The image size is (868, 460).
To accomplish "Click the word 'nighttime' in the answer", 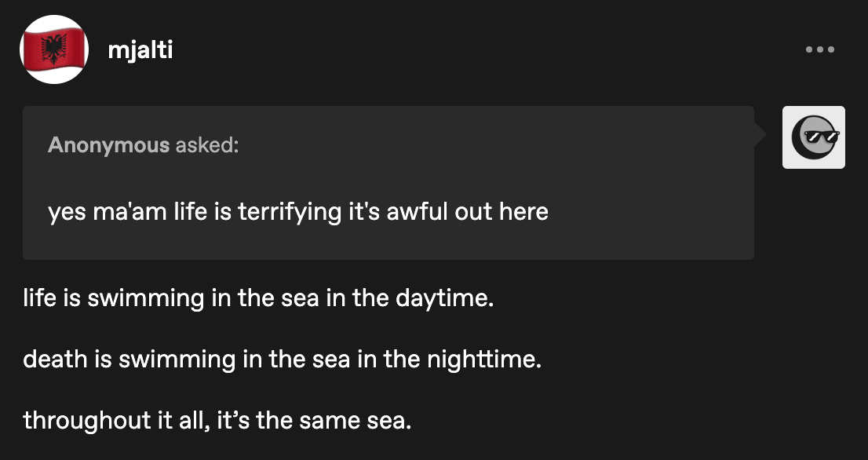I will tap(482, 360).
